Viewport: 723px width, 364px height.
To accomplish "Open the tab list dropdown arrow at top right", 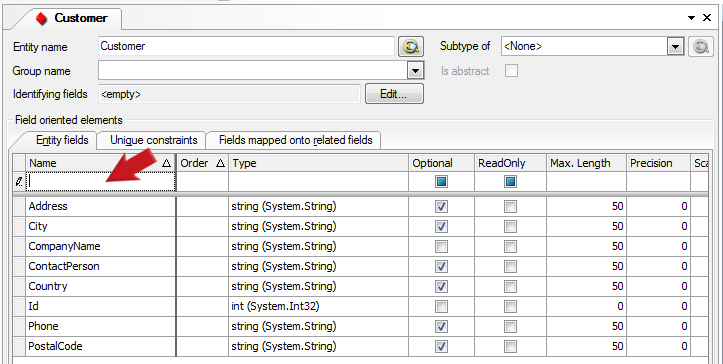I will 691,18.
